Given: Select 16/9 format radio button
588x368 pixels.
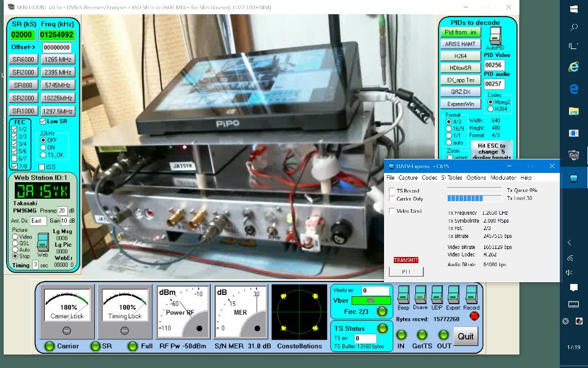Looking at the screenshot, I should pyautogui.click(x=448, y=128).
